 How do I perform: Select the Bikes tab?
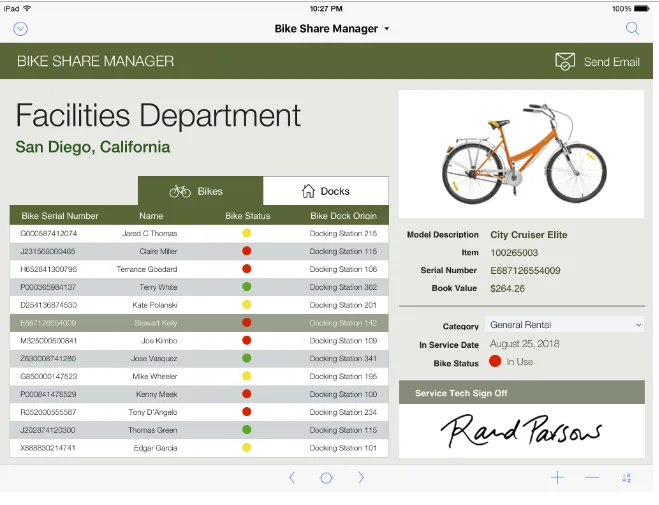[x=200, y=191]
